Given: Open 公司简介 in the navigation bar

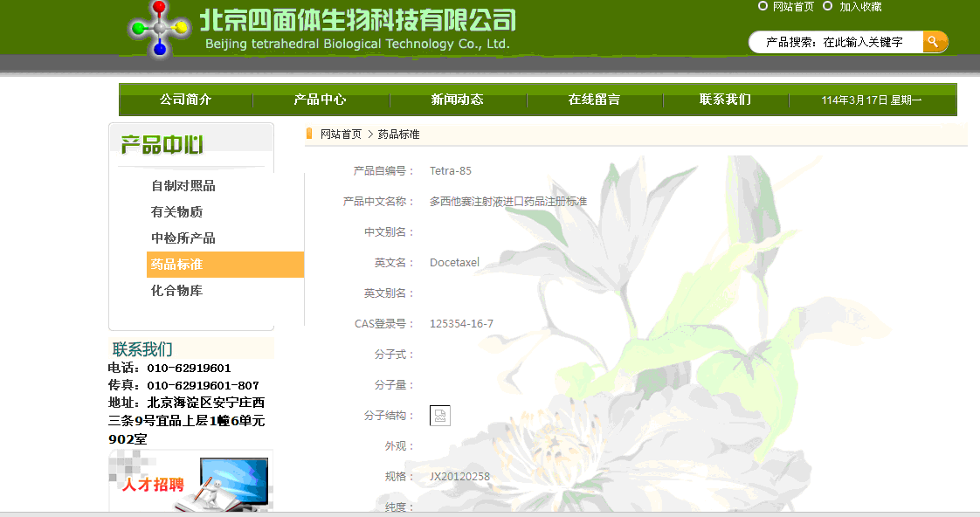Looking at the screenshot, I should coord(185,100).
